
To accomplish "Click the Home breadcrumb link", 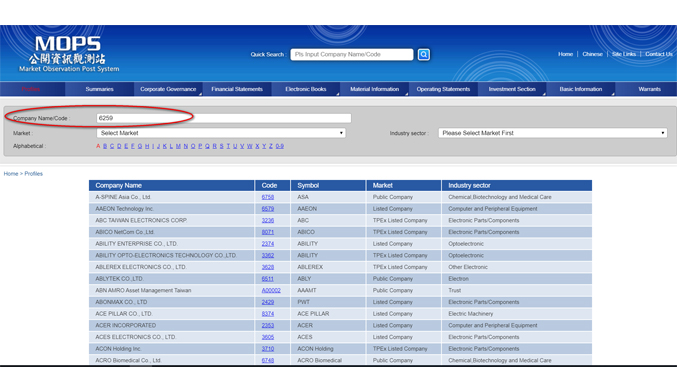I will tap(11, 173).
